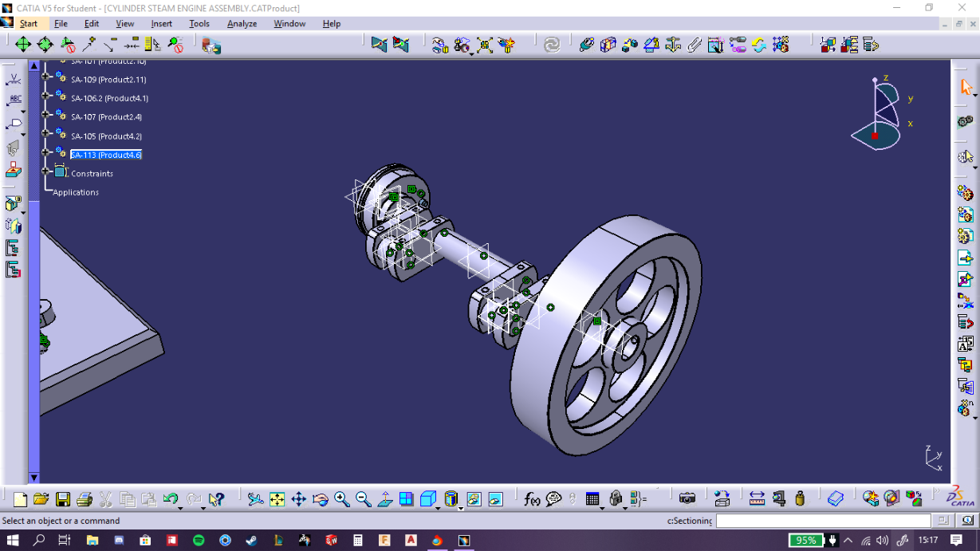This screenshot has height=551, width=980.
Task: Click the Open file folder icon
Action: tap(41, 499)
